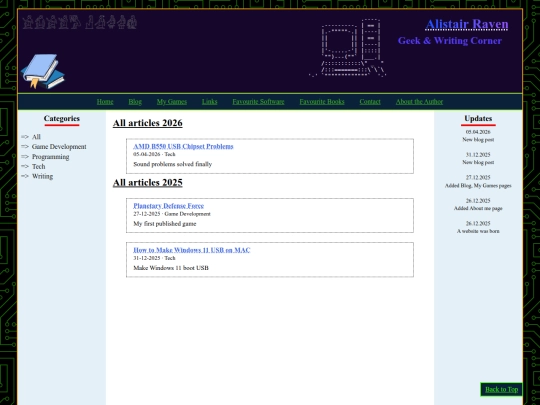Click the 05.04.2026 update entry
540x405 pixels.
tap(478, 136)
